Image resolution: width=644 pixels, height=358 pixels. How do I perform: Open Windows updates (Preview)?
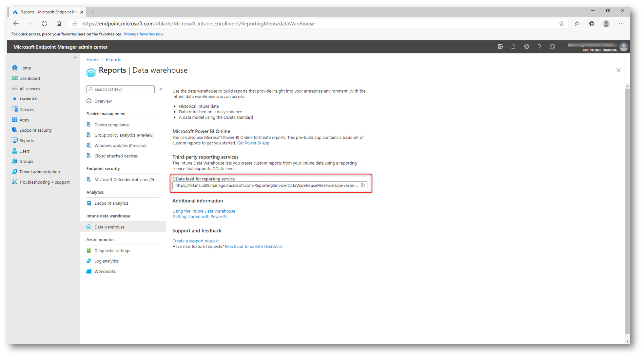(x=120, y=146)
